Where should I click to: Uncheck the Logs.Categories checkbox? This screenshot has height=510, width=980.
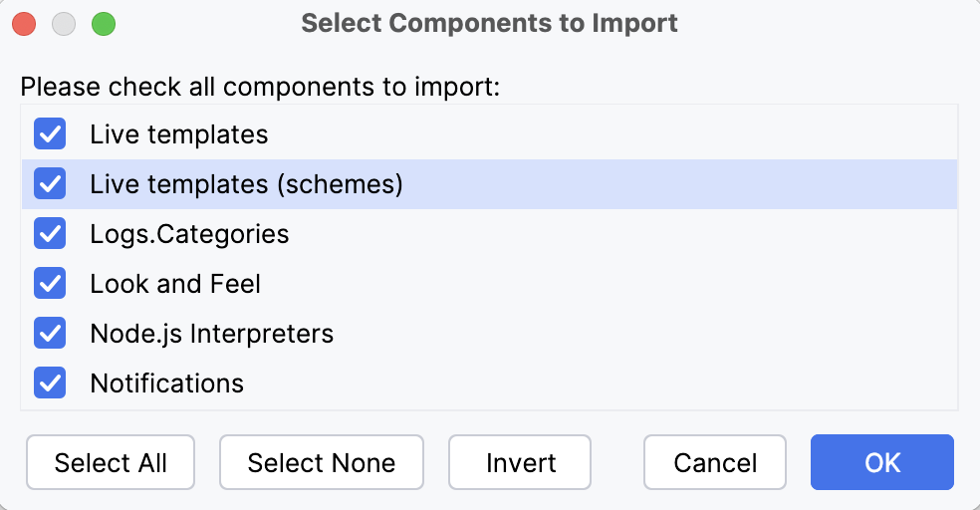[50, 234]
